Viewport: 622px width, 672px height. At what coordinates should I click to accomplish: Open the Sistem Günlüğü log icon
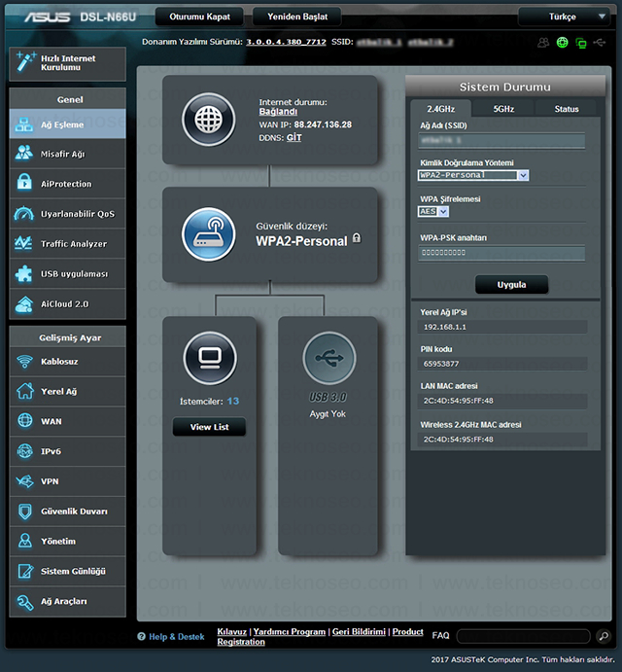[25, 571]
